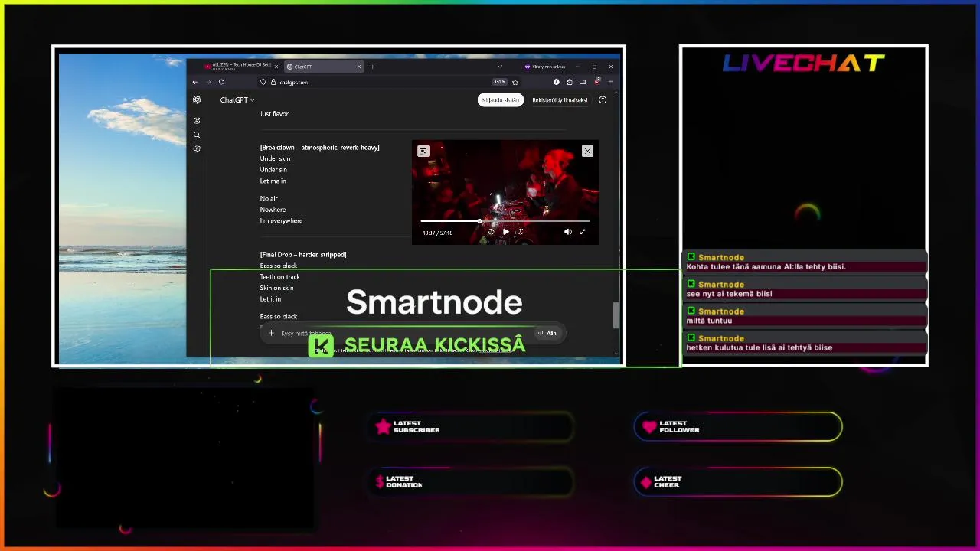Click the Yksityinen selaus private indicator
Image resolution: width=980 pixels, height=551 pixels.
pyautogui.click(x=544, y=67)
